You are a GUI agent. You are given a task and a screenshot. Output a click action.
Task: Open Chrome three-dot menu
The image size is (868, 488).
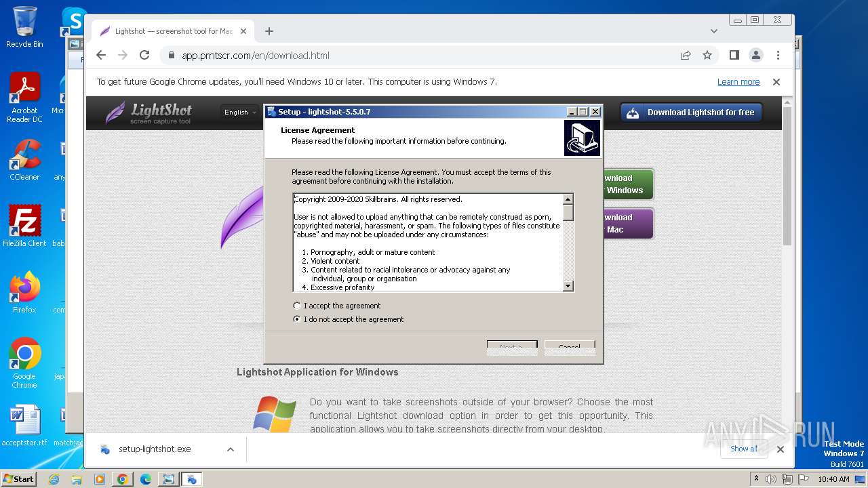click(778, 55)
